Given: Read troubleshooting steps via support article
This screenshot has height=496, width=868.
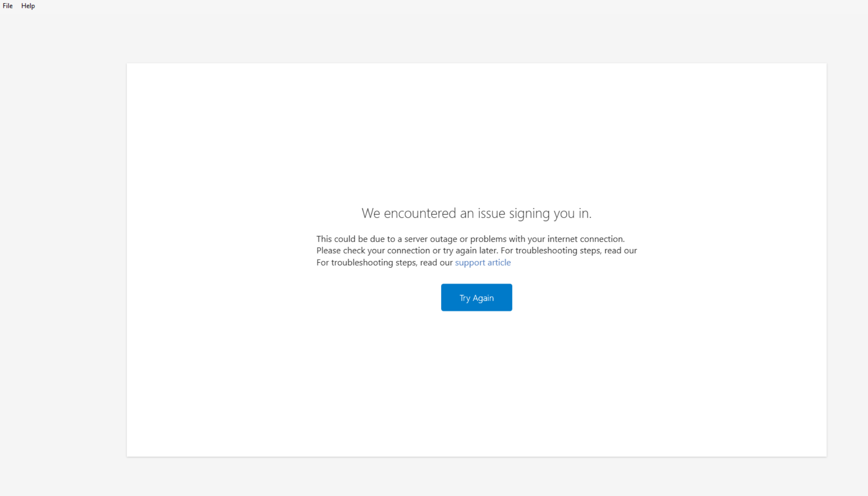Looking at the screenshot, I should 483,262.
